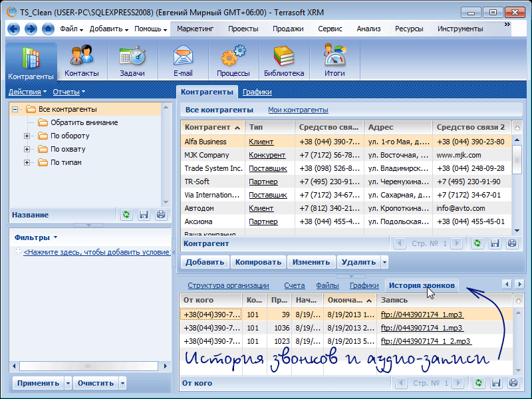The height and width of the screenshot is (399, 532).
Task: Open the Счета detail tab
Action: 295,285
